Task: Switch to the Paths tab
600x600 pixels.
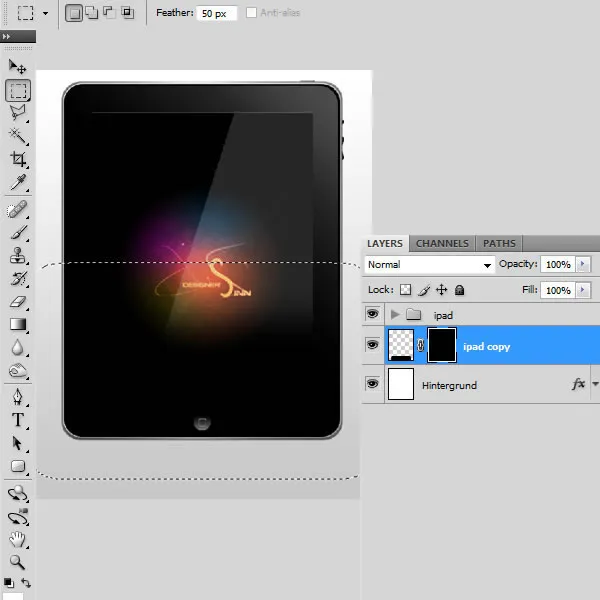Action: 499,243
